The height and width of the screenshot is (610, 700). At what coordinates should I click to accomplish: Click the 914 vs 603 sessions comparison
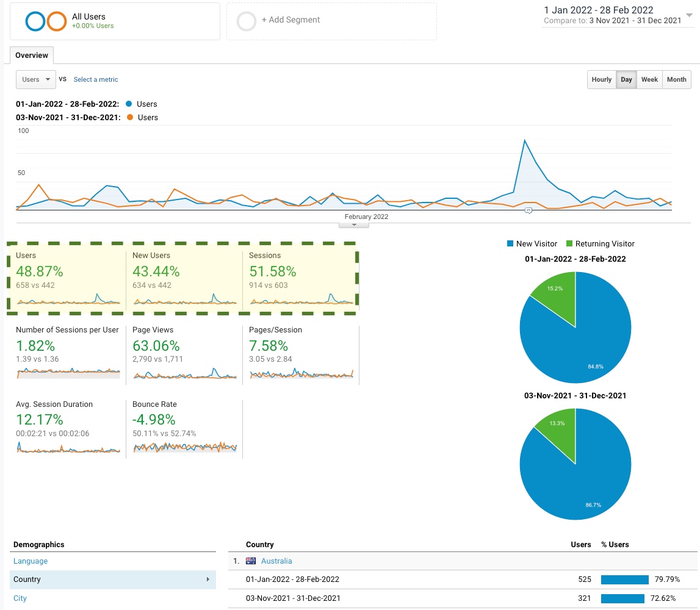pos(269,285)
